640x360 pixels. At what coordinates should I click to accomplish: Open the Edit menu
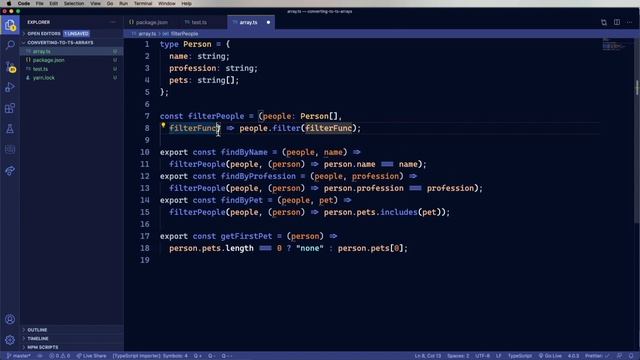pyautogui.click(x=53, y=3)
